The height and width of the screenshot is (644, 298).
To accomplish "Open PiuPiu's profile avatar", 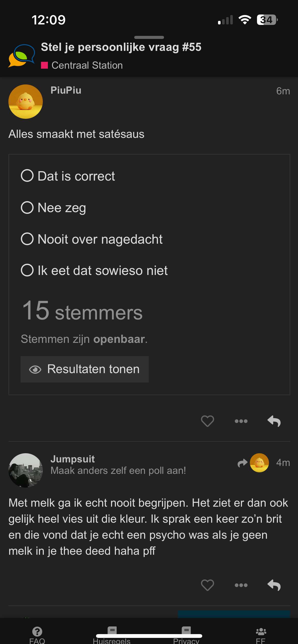I will (25, 102).
